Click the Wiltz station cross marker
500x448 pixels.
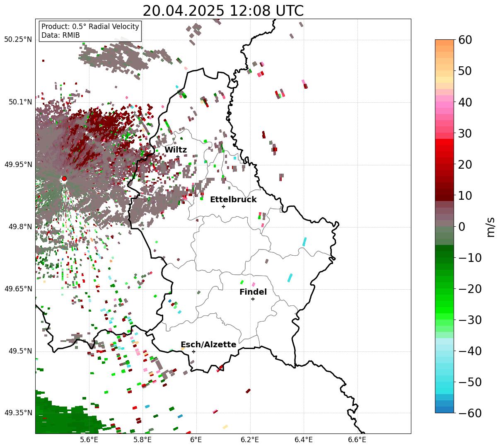tap(178, 157)
